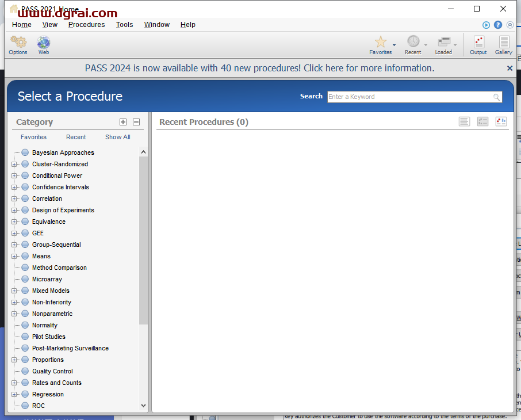
Task: Click the category list scroll down arrow
Action: (x=143, y=406)
